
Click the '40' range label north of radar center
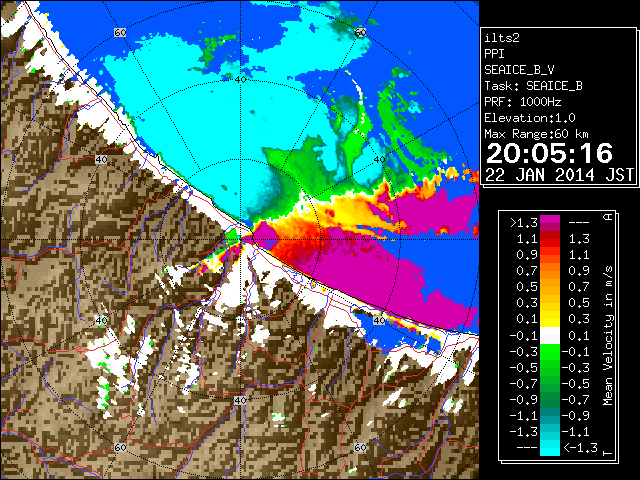click(x=240, y=80)
